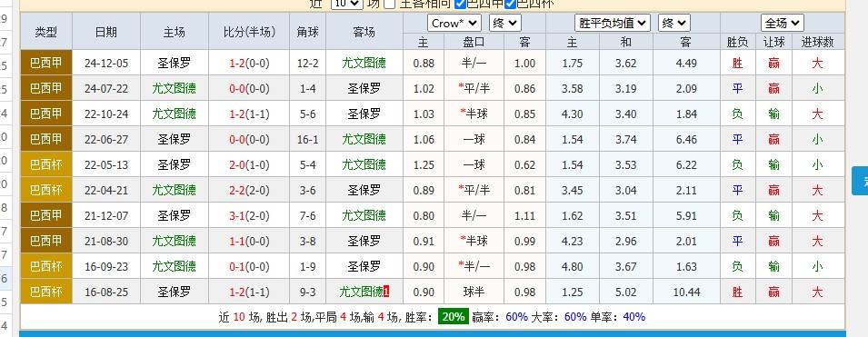
Task: Click home team 尤文图德 in the 21-08-30 row
Action: point(174,242)
